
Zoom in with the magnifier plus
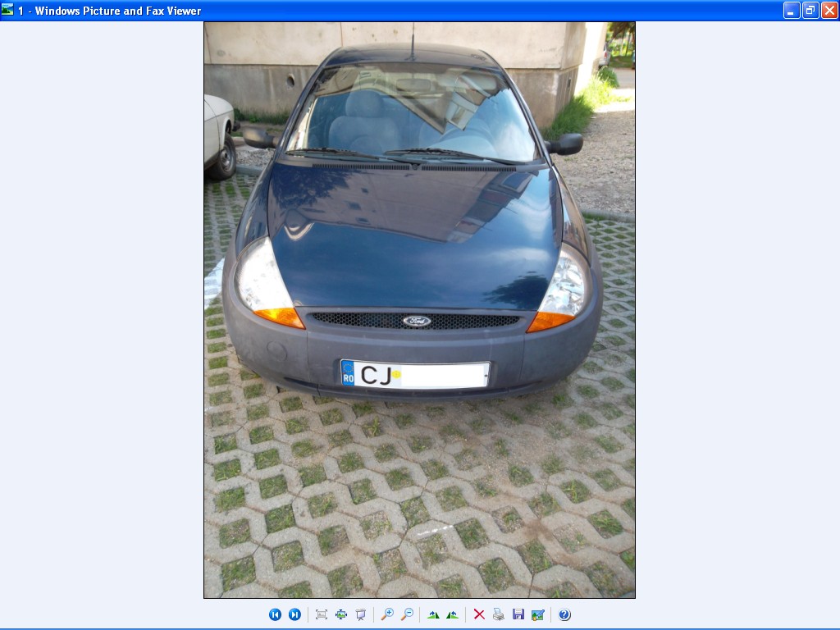pyautogui.click(x=387, y=614)
